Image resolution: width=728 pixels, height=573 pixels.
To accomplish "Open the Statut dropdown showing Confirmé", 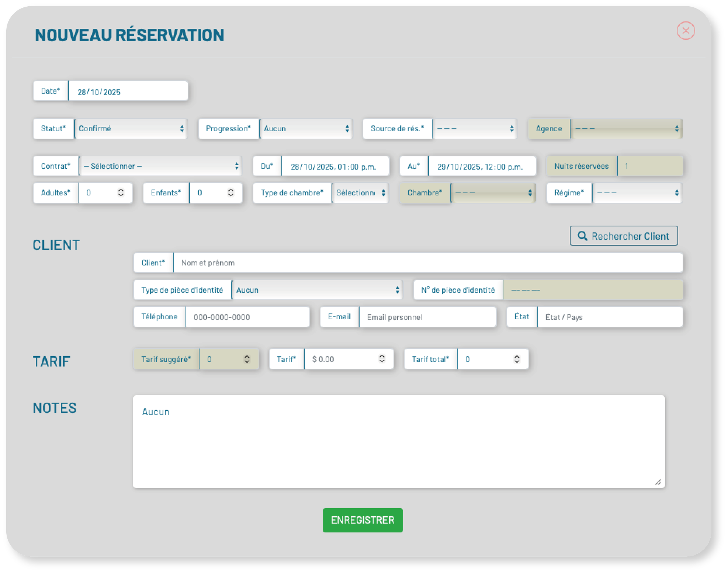I will 131,129.
